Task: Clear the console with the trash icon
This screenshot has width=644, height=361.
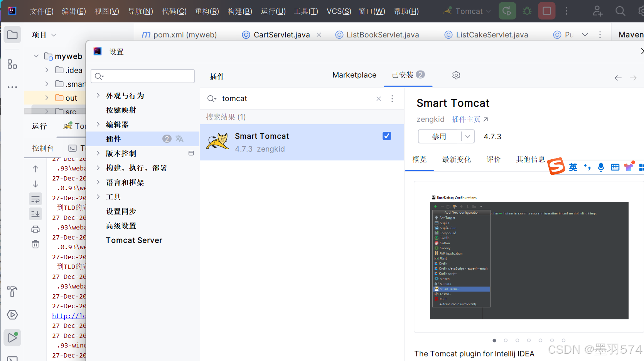Action: pyautogui.click(x=35, y=244)
